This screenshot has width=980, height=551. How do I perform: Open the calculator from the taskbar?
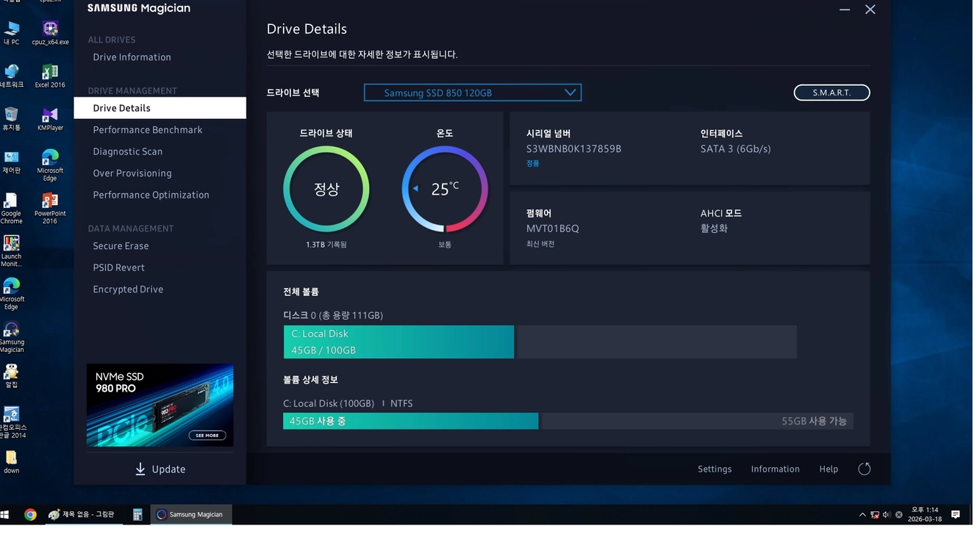(137, 514)
